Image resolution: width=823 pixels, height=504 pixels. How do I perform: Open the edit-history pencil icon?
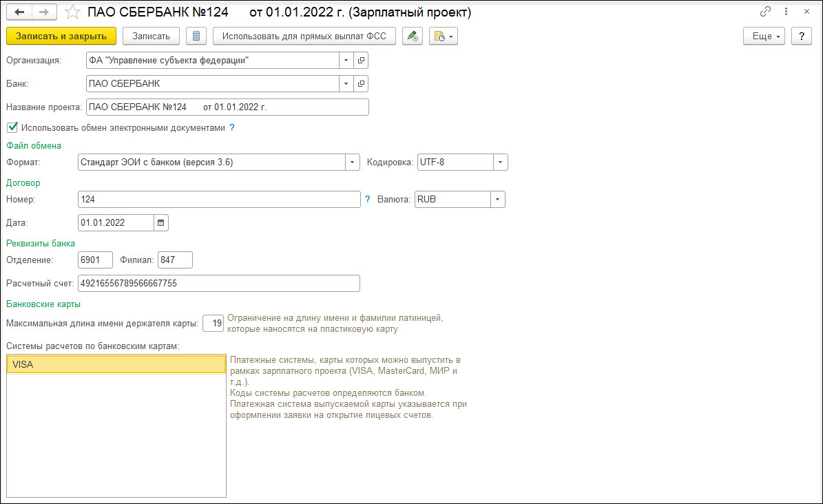[413, 36]
